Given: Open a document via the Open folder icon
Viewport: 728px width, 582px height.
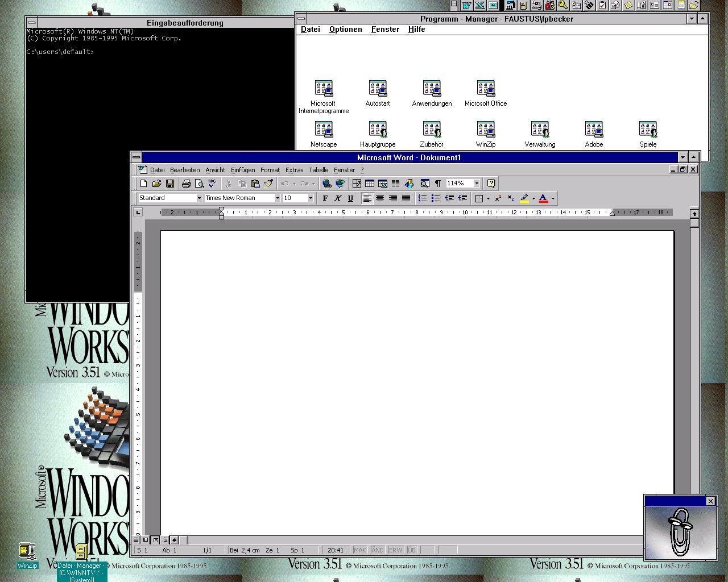Looking at the screenshot, I should click(157, 184).
